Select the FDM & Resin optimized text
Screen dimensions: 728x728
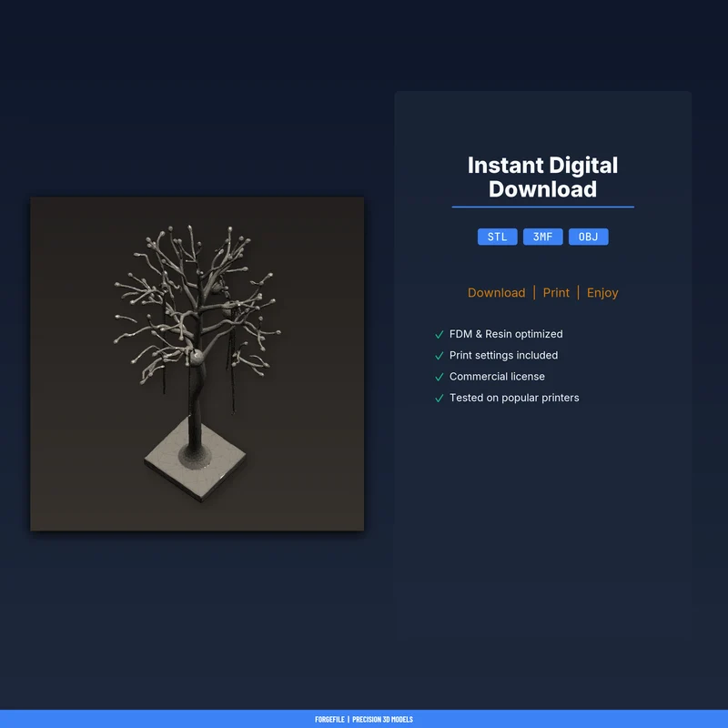(x=506, y=334)
